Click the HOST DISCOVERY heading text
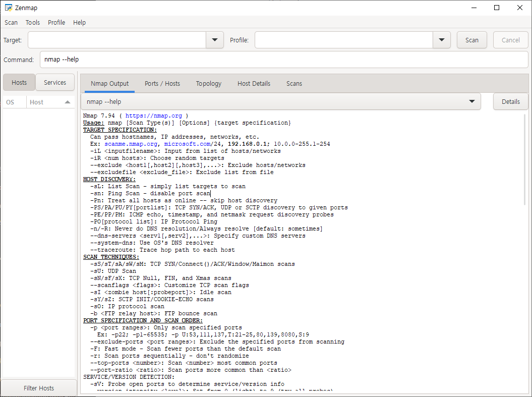 click(x=109, y=179)
